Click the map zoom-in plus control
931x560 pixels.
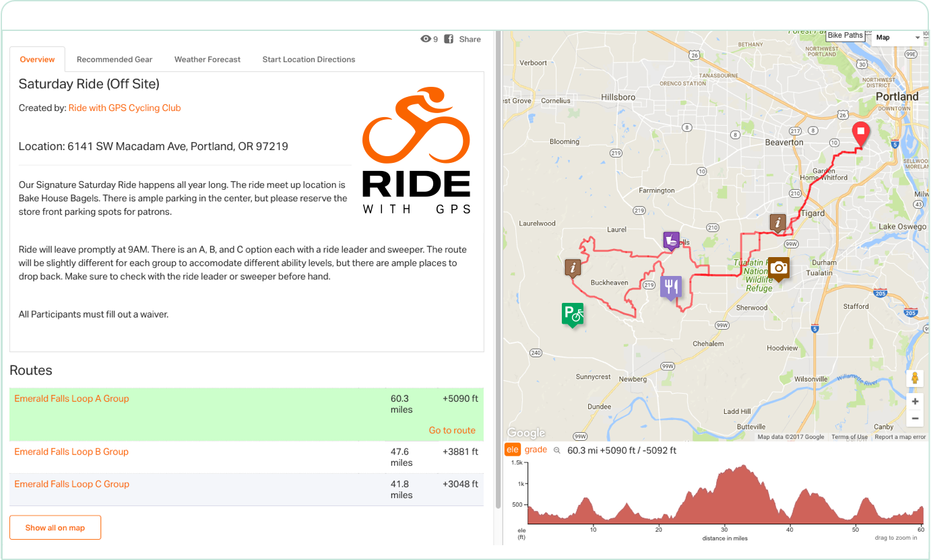[915, 401]
